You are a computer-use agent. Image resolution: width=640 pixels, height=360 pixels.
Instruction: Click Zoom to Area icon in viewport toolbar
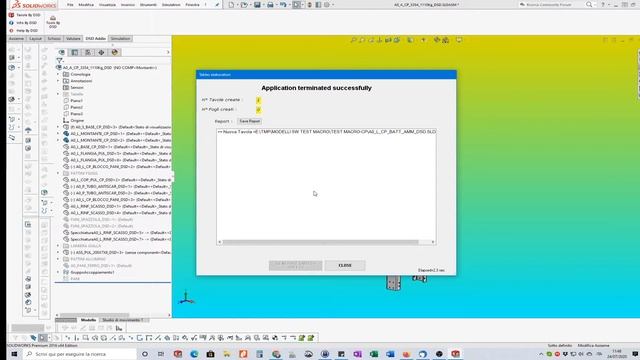[x=362, y=40]
